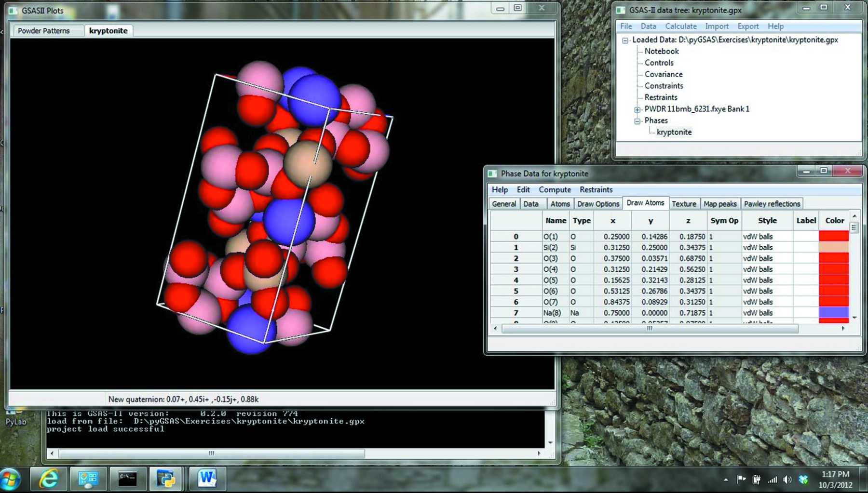Show hidden tray icons arrow

coord(726,480)
